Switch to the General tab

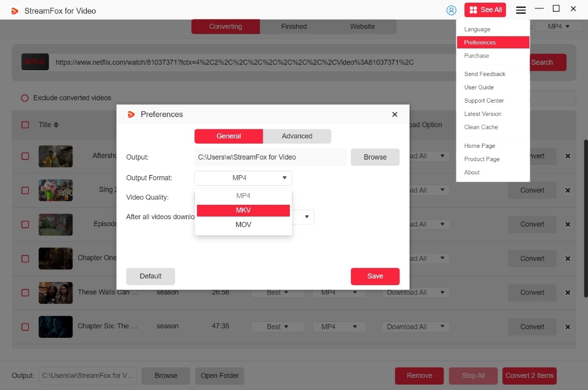(228, 136)
